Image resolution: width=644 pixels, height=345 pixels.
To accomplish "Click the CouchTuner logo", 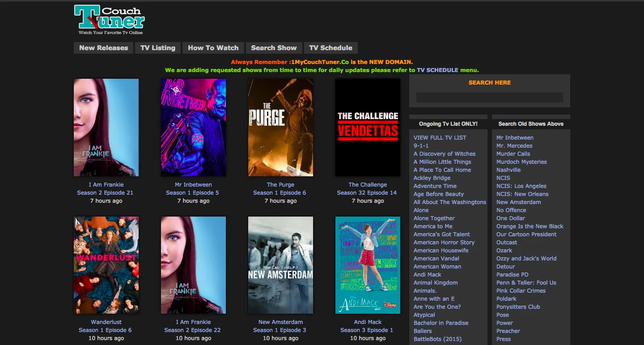I will coord(109,20).
